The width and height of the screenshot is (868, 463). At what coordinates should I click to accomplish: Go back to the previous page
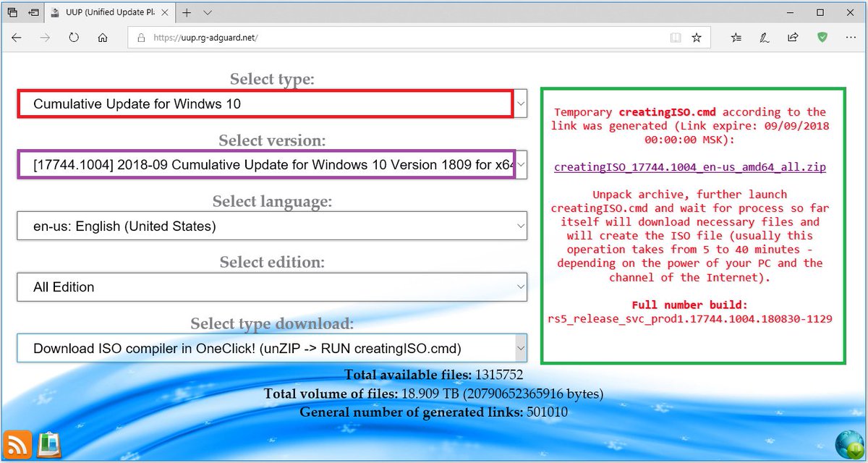point(17,38)
